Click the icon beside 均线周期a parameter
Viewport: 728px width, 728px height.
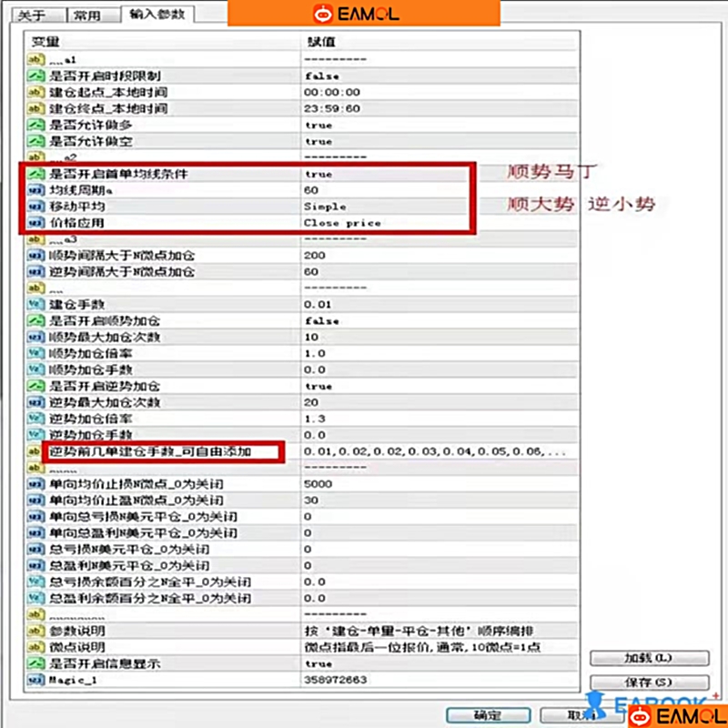(35, 190)
